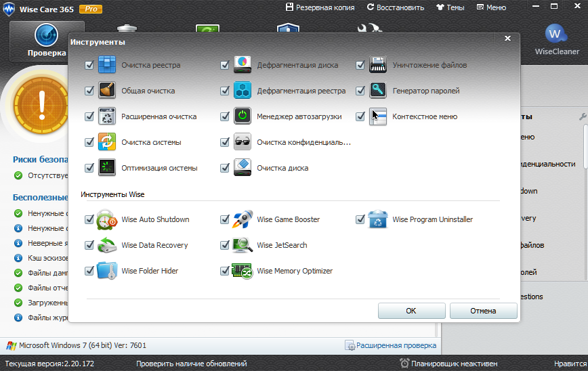Toggle the Дефрагментация реестра checkbox
588x371 pixels.
pos(225,91)
